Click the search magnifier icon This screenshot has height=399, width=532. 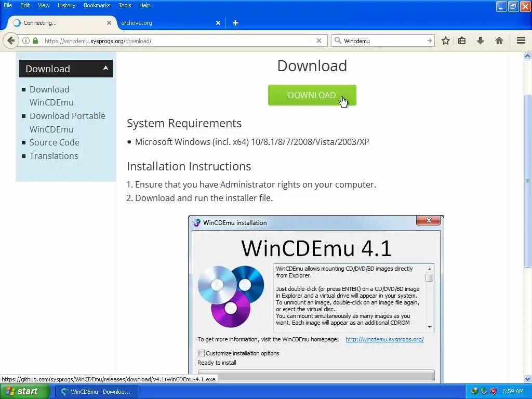338,41
